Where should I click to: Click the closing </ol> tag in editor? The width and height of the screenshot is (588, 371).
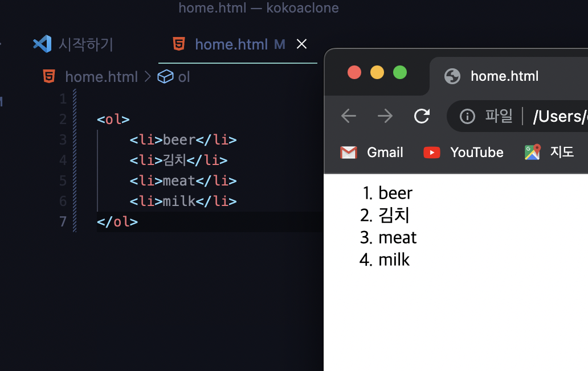coord(117,221)
